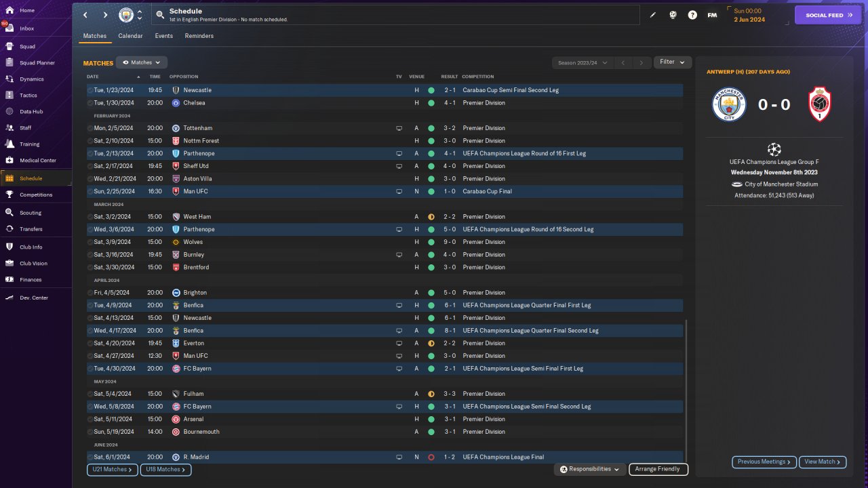The height and width of the screenshot is (488, 868).
Task: Open the Inbox in sidebar
Action: click(x=27, y=28)
